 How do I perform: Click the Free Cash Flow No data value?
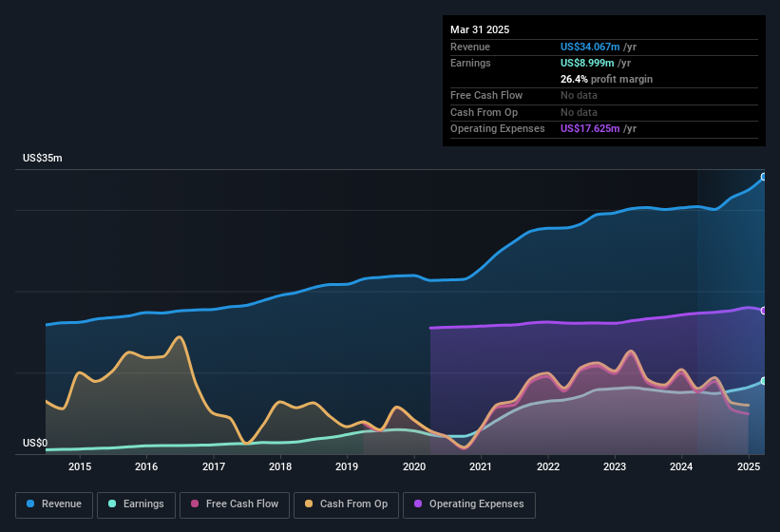click(x=579, y=95)
